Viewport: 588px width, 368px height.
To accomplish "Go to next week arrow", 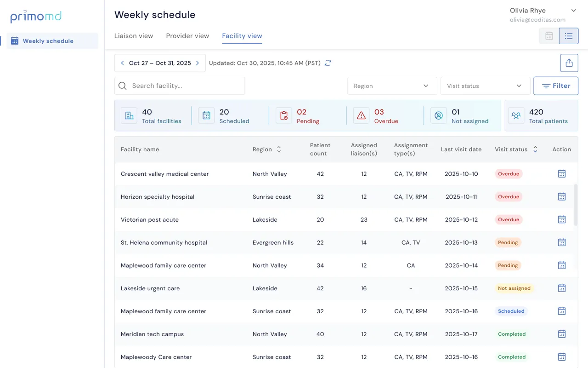I will click(198, 63).
